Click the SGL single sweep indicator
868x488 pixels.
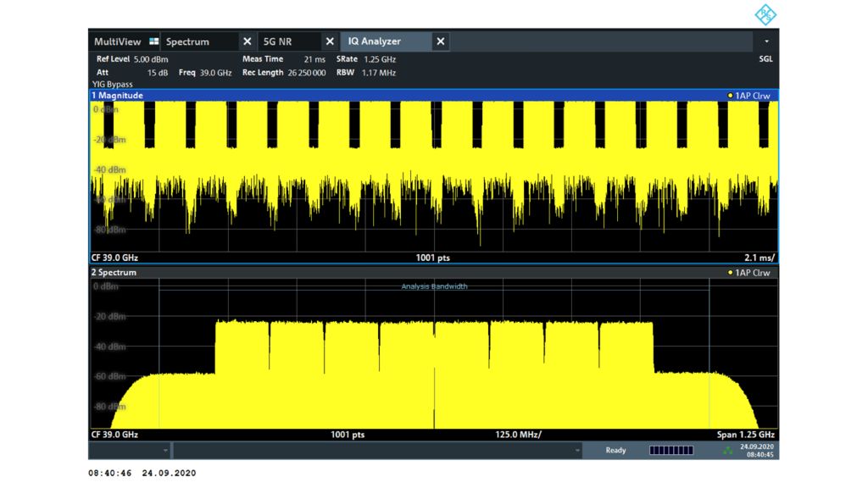(x=765, y=59)
